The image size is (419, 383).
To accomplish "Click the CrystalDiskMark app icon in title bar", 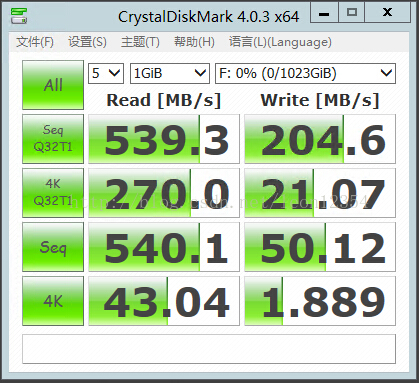I will pos(18,16).
